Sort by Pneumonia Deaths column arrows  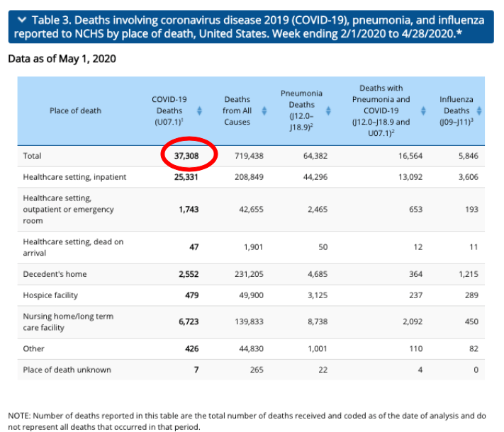tap(328, 110)
